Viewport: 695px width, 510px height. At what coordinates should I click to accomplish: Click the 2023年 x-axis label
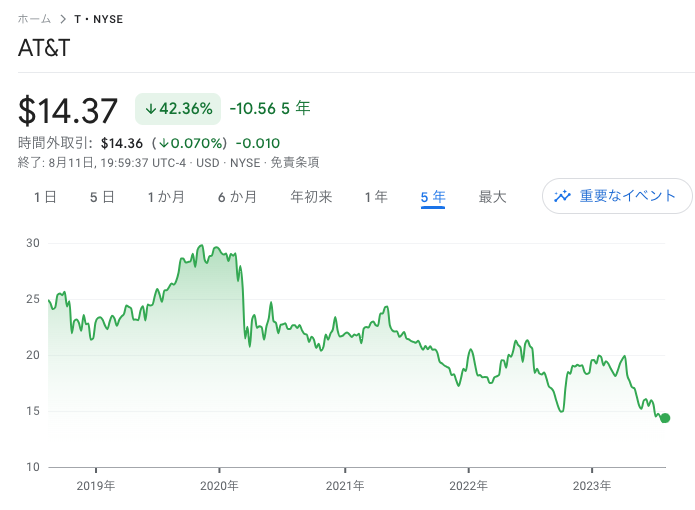(592, 486)
